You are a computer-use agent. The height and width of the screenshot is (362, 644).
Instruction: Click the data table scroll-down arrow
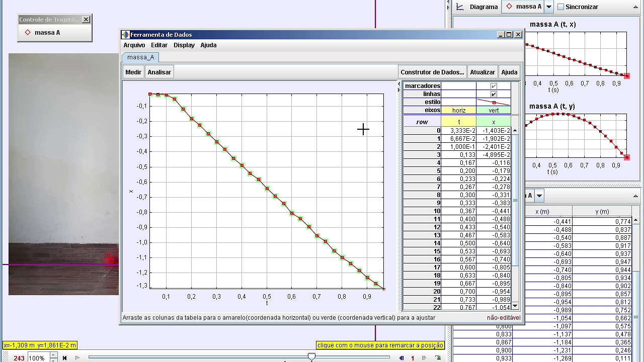[x=515, y=306]
